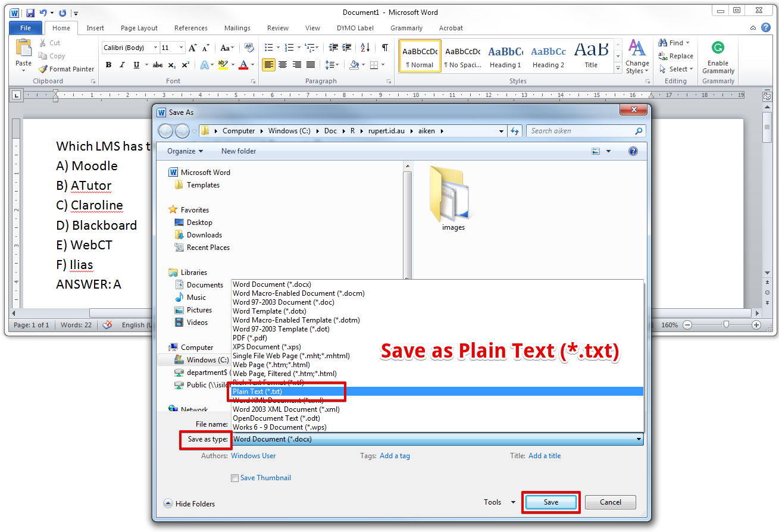Click the Save button

pyautogui.click(x=551, y=502)
